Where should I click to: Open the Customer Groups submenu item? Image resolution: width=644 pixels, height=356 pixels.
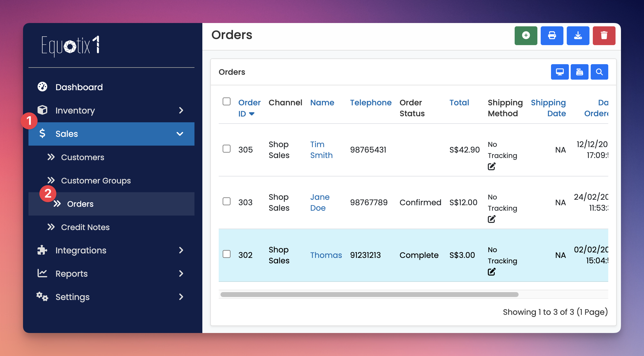pyautogui.click(x=96, y=180)
